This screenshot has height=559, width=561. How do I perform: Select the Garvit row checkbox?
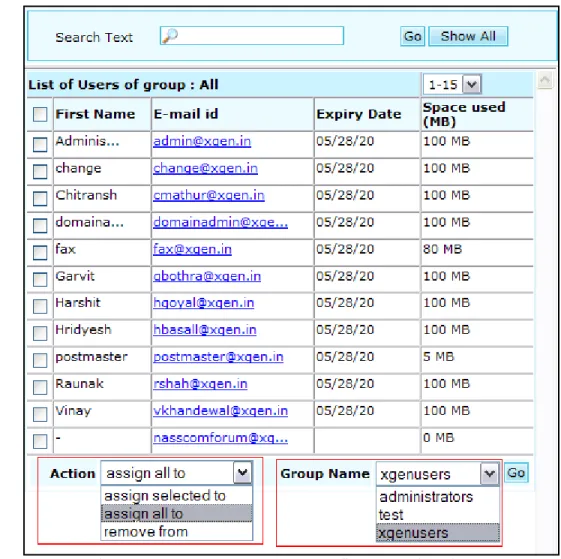tap(40, 280)
